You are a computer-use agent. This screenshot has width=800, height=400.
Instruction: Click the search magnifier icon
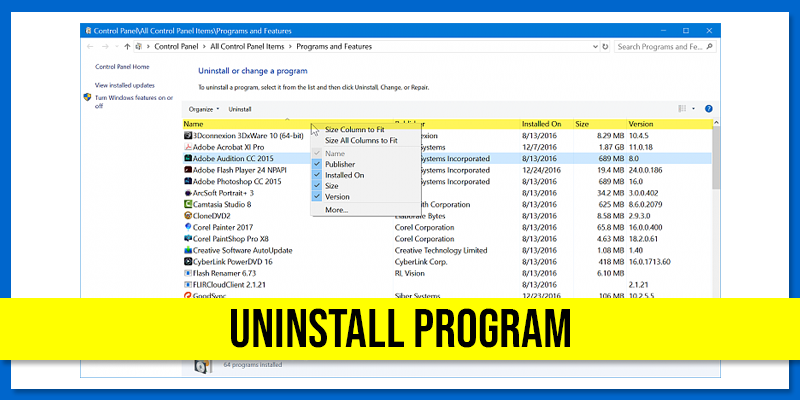coord(710,46)
